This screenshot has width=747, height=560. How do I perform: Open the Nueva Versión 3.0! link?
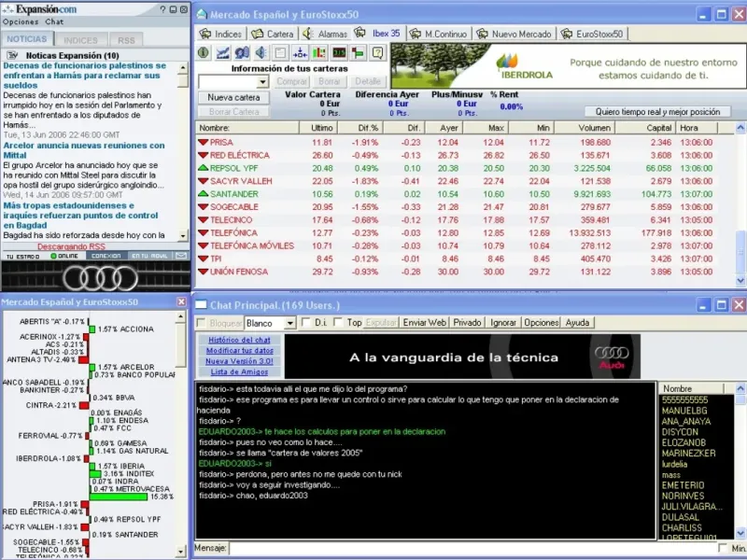pyautogui.click(x=239, y=361)
